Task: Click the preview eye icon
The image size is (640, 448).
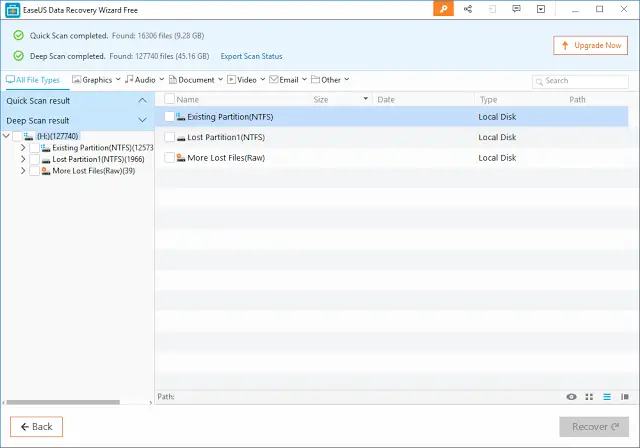Action: [571, 397]
